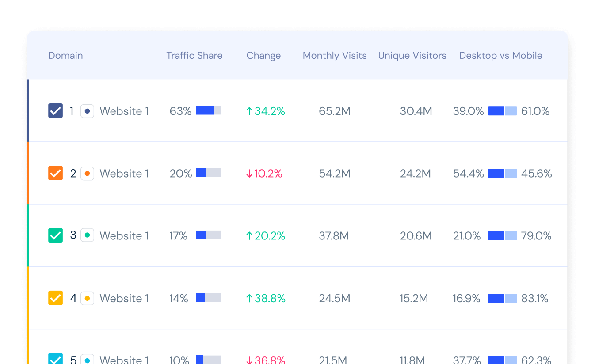The height and width of the screenshot is (364, 595).
Task: Select the 30.4M unique visitors cell
Action: click(416, 111)
